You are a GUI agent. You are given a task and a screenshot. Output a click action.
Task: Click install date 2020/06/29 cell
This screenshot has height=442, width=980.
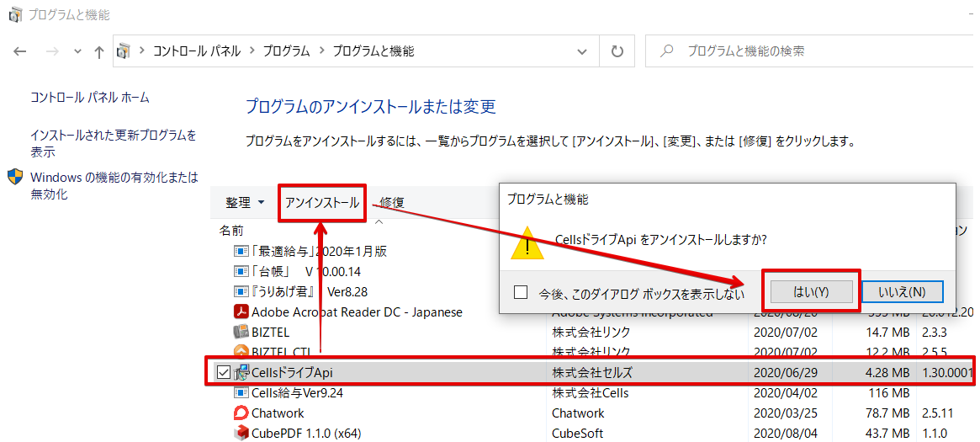(x=784, y=373)
